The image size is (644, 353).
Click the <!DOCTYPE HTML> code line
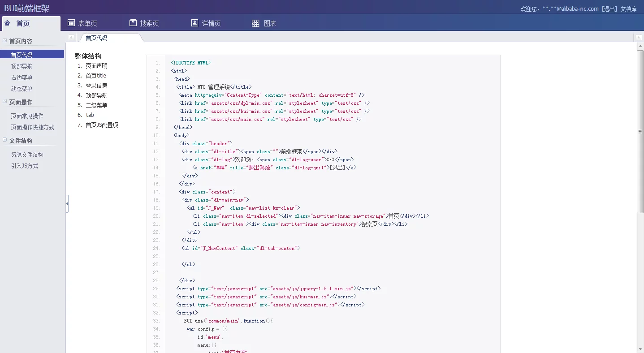click(x=191, y=63)
